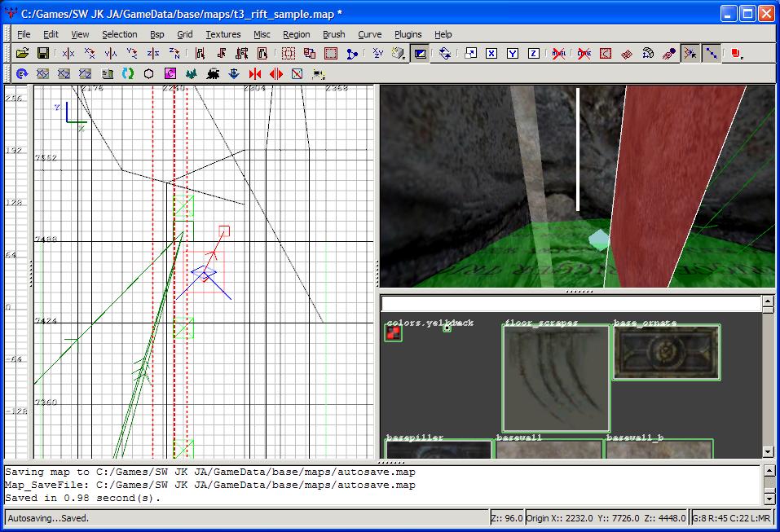Pick the colors.yelkback red swatch texture

click(393, 333)
